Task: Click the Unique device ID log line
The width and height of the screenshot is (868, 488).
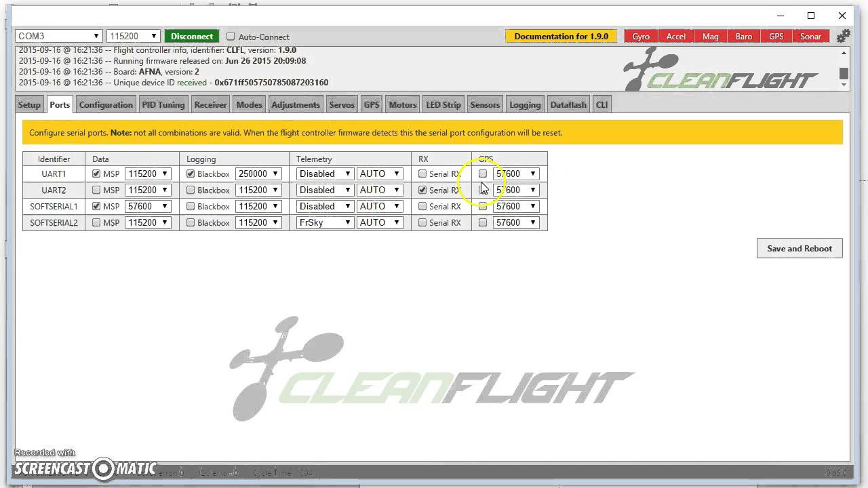Action: 174,83
